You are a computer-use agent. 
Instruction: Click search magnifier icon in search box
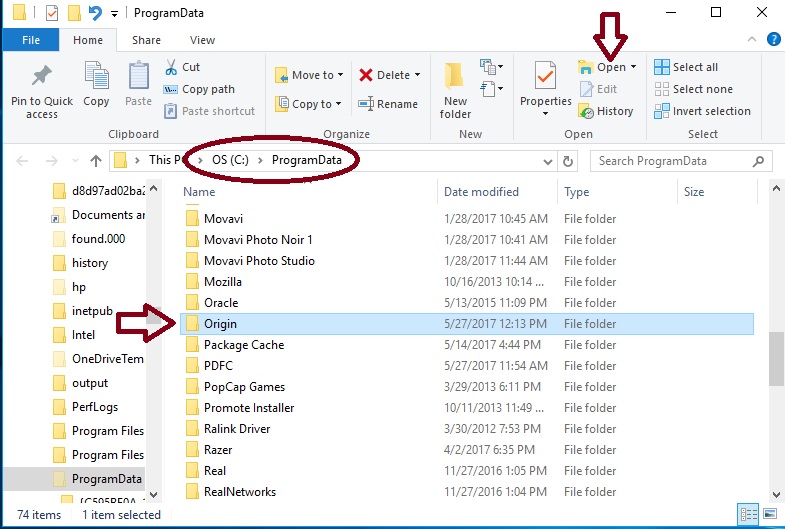point(758,161)
